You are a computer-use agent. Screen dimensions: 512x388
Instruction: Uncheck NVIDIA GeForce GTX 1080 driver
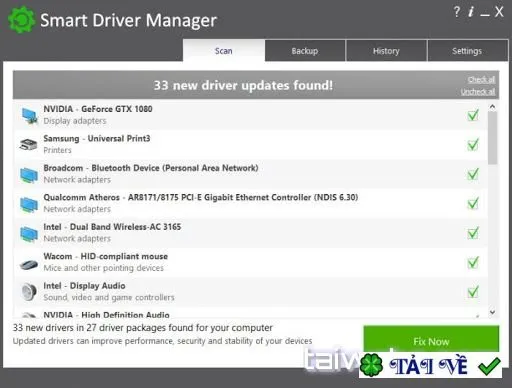coord(473,115)
